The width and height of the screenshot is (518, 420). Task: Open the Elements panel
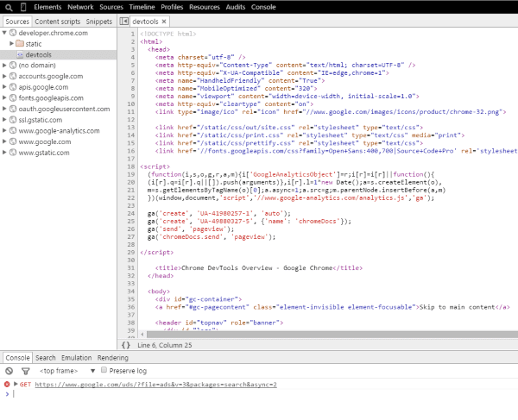coord(47,7)
